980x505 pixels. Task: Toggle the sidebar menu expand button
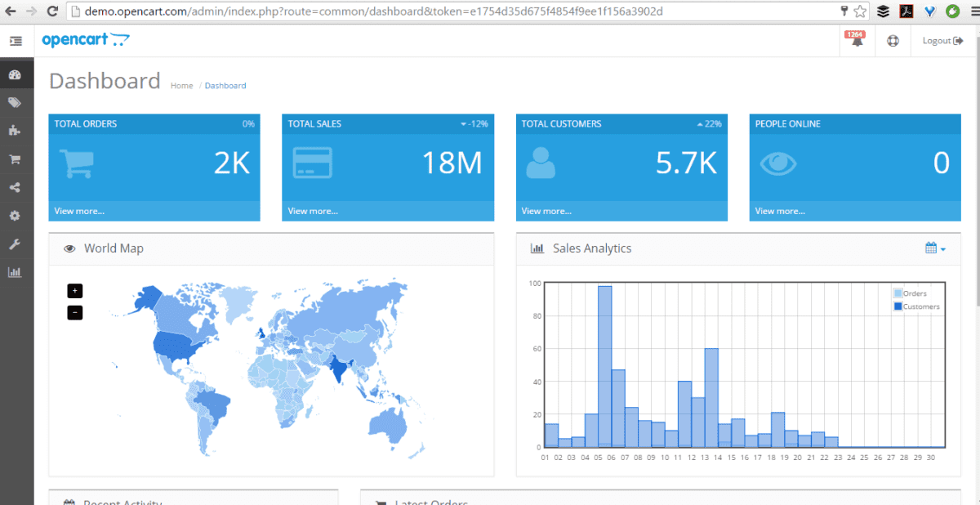click(16, 41)
